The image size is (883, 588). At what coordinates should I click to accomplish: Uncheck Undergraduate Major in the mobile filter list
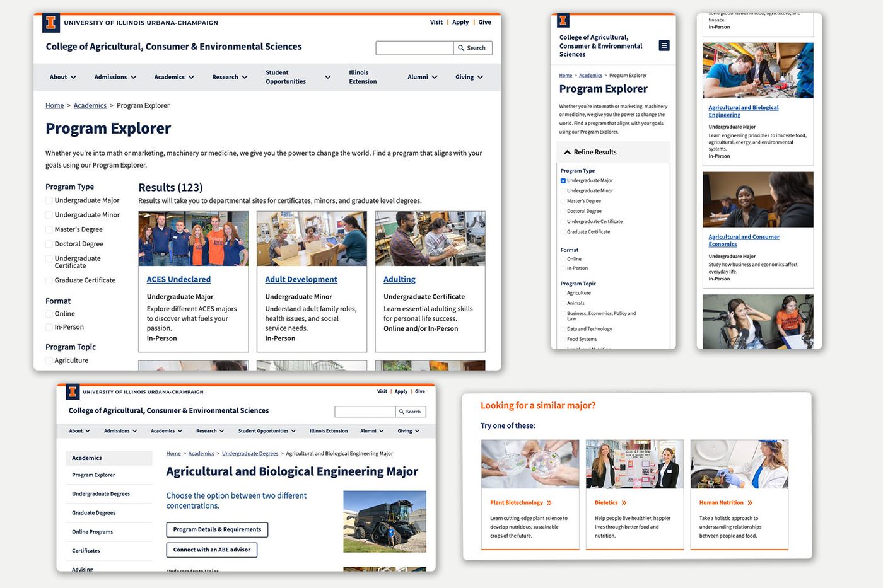(563, 181)
